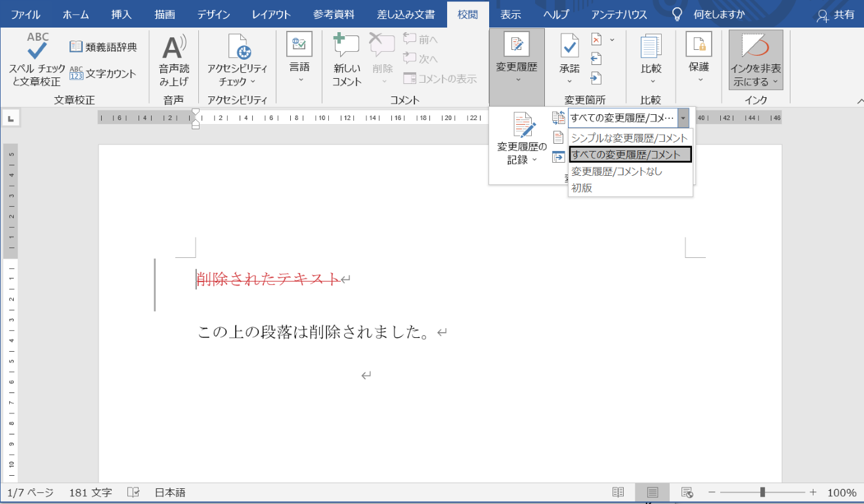Open the 比較 (Compare) tool
864x504 pixels.
pos(650,56)
